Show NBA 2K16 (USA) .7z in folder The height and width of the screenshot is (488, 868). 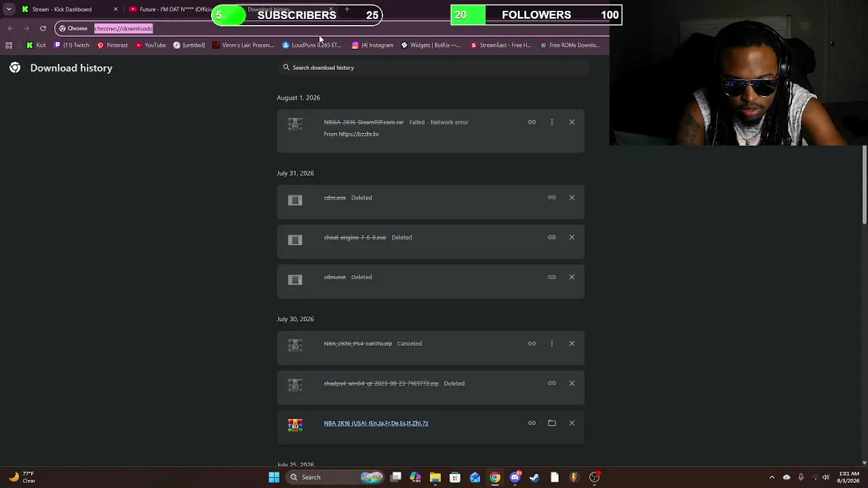552,423
